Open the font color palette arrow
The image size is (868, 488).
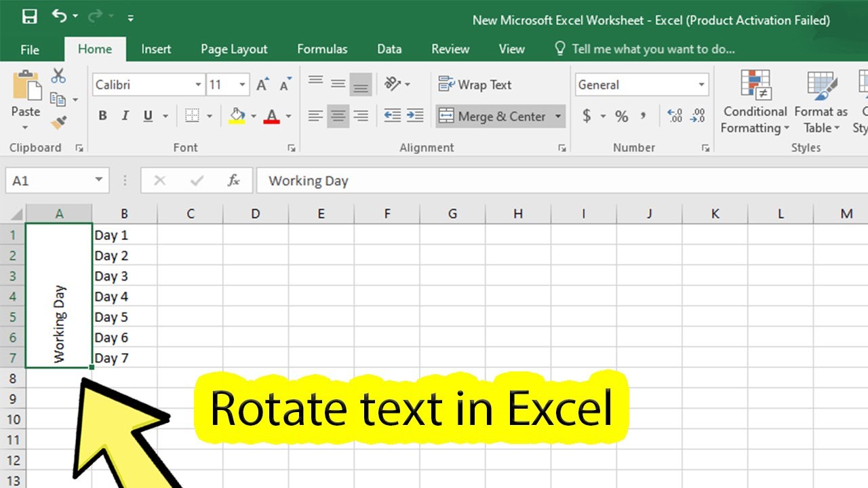click(288, 116)
